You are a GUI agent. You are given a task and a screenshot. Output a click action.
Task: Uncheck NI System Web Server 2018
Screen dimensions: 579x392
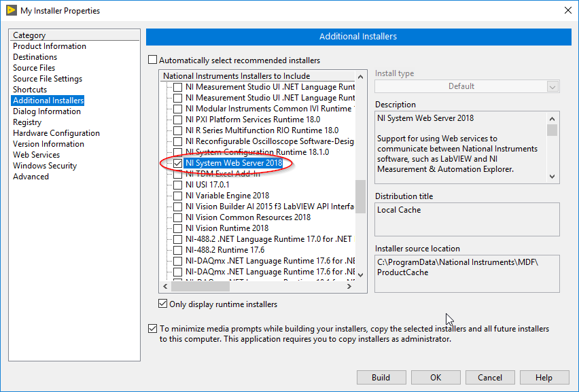(x=177, y=163)
